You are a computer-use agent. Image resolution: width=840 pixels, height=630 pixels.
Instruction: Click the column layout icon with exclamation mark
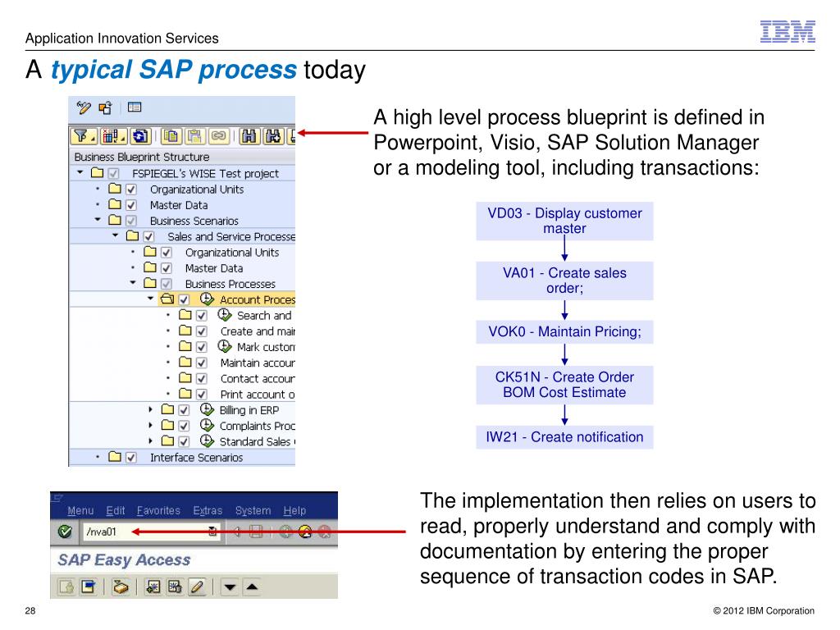coord(112,136)
